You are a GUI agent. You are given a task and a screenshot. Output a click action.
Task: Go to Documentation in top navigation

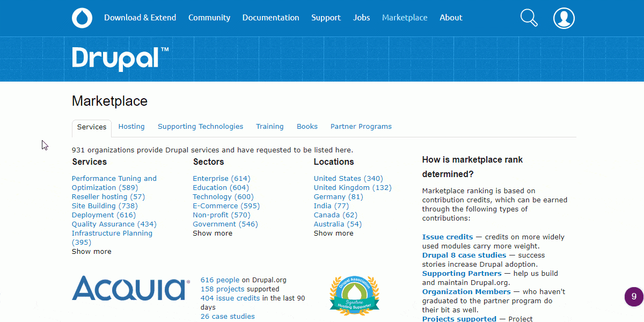[x=271, y=18]
